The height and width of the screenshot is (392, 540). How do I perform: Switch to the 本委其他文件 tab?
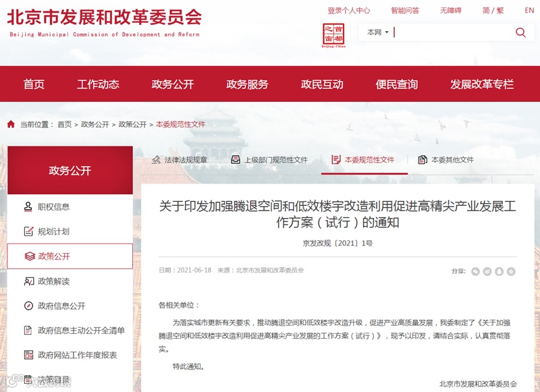[x=446, y=160]
